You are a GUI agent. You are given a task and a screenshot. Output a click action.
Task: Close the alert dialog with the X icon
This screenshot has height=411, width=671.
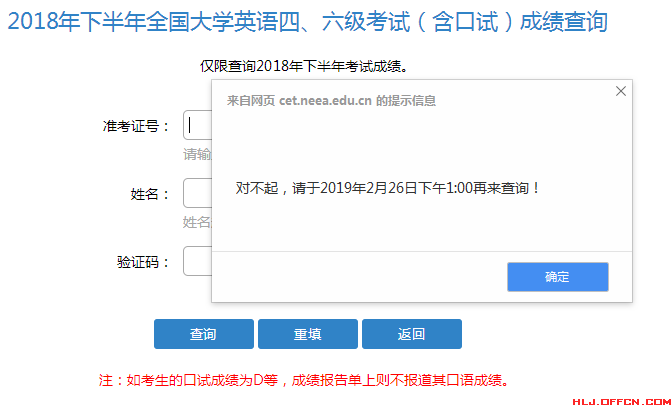pos(621,91)
